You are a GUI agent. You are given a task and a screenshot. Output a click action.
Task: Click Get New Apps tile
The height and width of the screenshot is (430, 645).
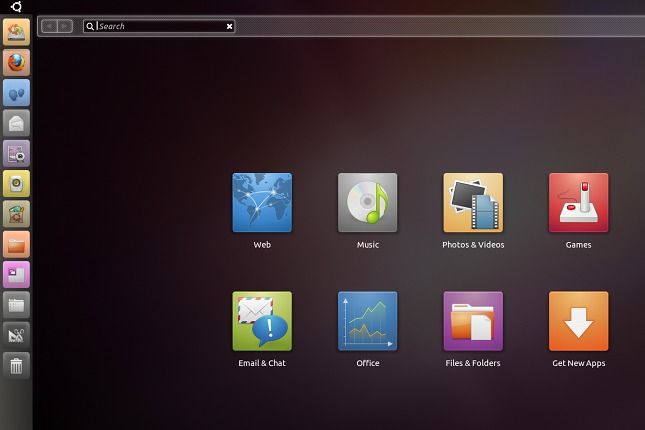tap(578, 321)
